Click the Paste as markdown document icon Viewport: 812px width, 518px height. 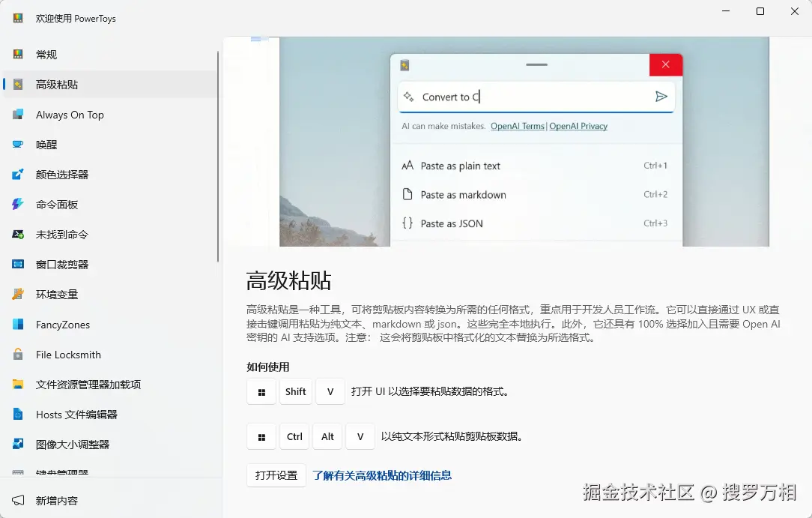[x=407, y=195]
